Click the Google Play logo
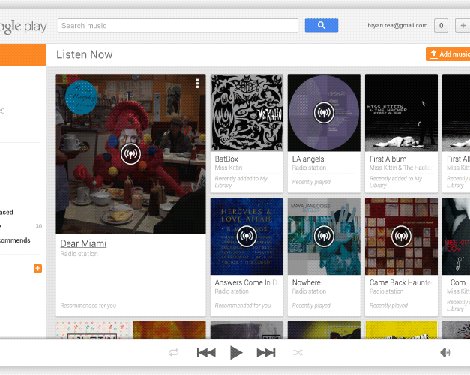Screen dimensions: 470x375 [23, 27]
